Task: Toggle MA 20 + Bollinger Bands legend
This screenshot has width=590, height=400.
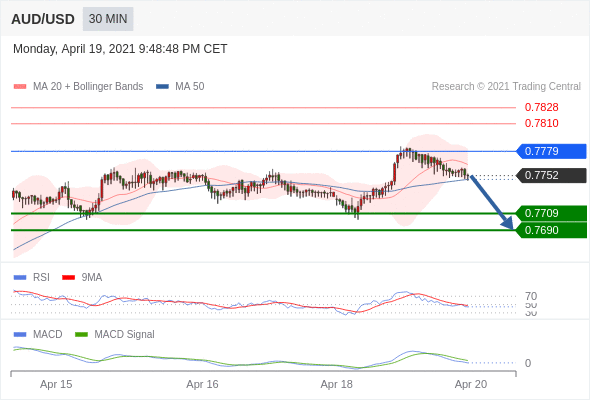Action: [78, 87]
